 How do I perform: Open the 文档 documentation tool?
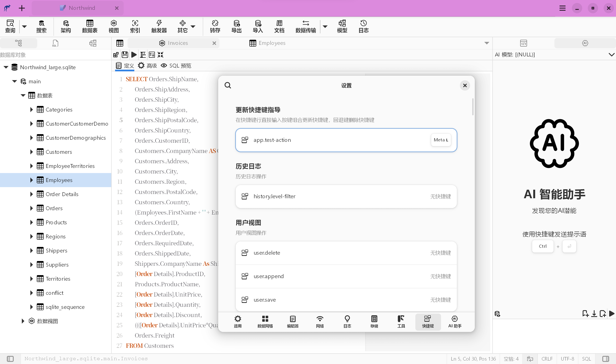pyautogui.click(x=279, y=26)
